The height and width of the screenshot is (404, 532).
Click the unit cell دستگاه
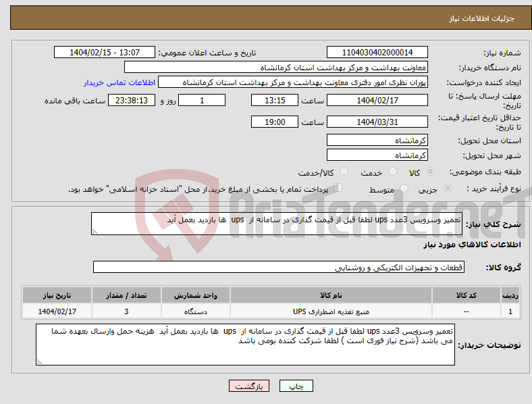(196, 311)
